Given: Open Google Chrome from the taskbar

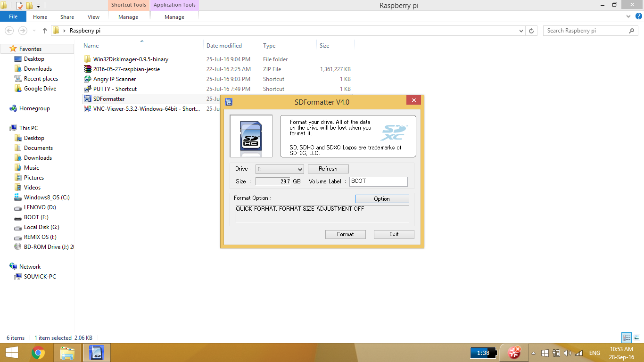Looking at the screenshot, I should click(x=38, y=352).
